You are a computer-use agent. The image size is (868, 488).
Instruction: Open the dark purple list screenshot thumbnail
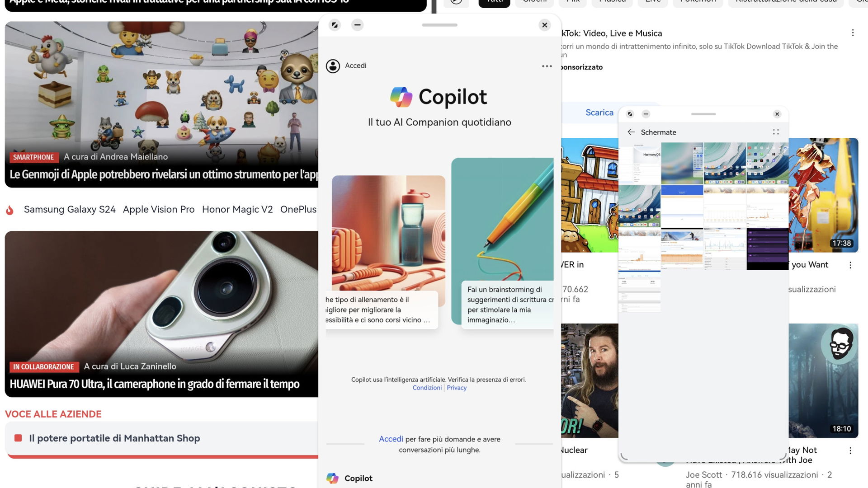[x=767, y=249]
